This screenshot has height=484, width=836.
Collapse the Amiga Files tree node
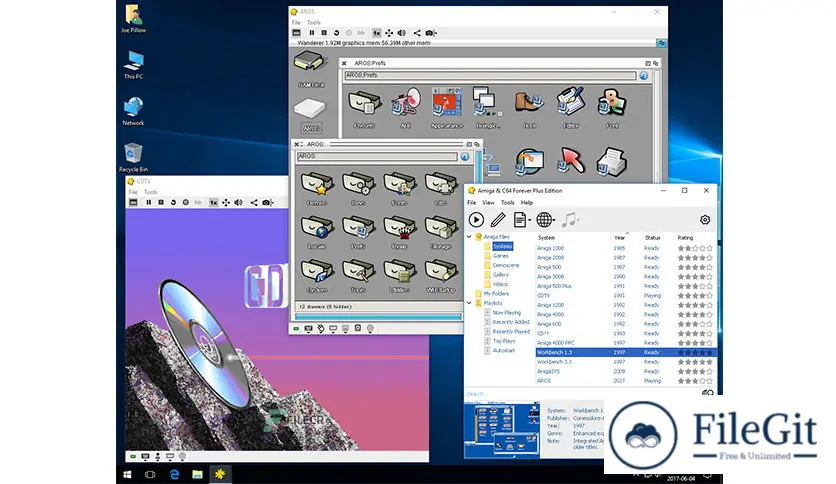(x=470, y=237)
